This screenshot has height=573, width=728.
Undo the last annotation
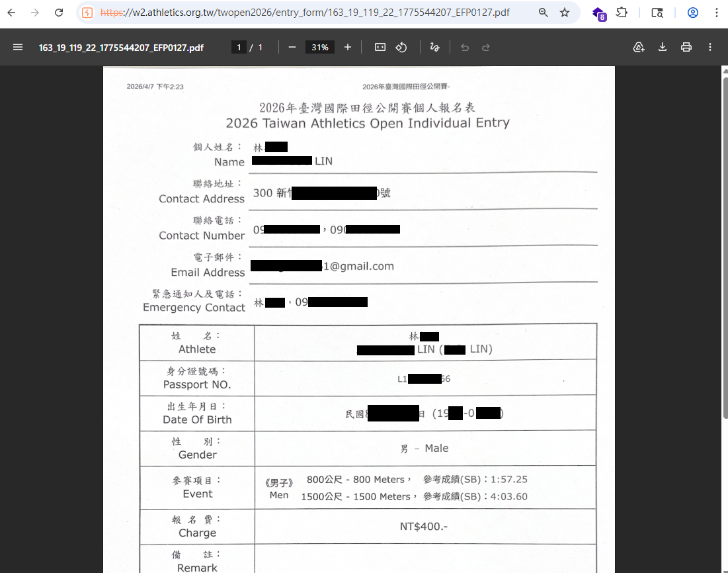[x=465, y=48]
